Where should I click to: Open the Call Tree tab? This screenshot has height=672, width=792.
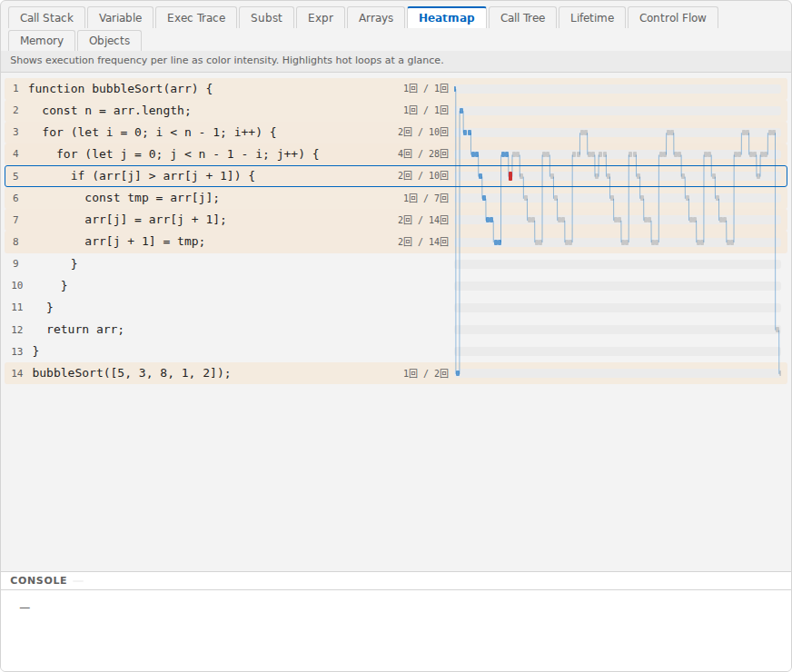click(x=522, y=17)
